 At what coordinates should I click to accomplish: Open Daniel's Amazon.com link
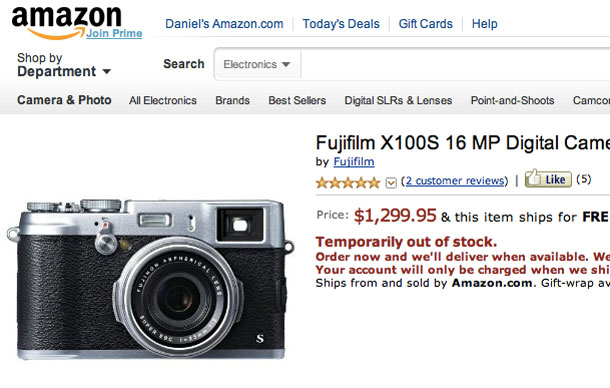click(224, 24)
